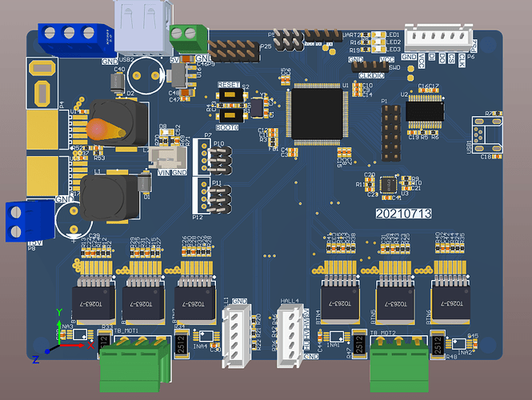Viewport: 532px width, 400px height.
Task: Click the 20210713 date silkscreen text
Action: click(x=402, y=214)
